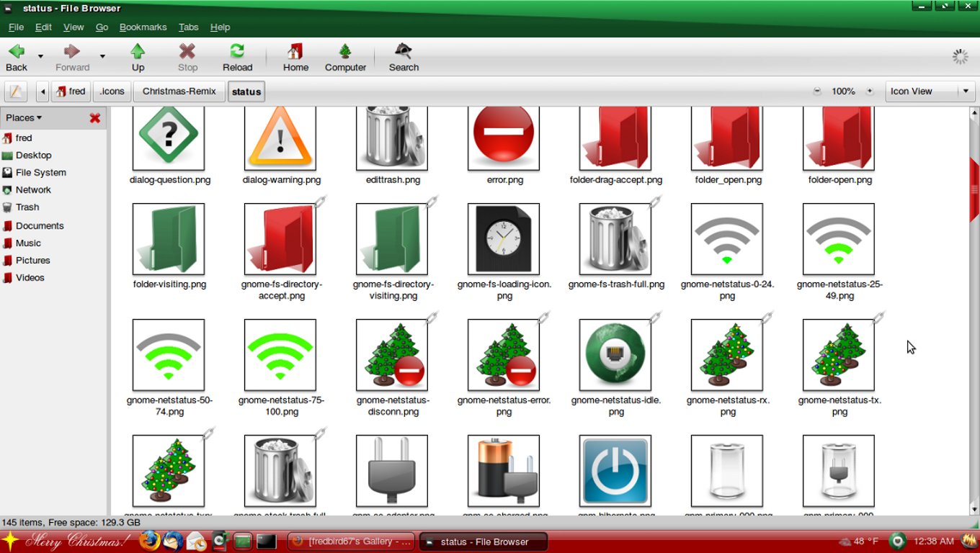Select the folder_open.png icon
Screen dimensions: 980x553
tap(727, 138)
